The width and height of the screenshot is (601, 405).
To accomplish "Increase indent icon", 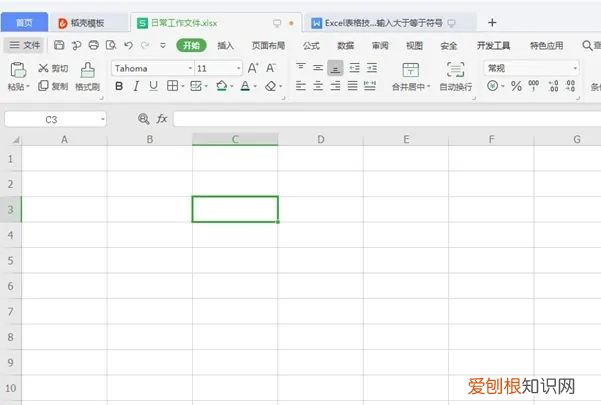I will [371, 68].
